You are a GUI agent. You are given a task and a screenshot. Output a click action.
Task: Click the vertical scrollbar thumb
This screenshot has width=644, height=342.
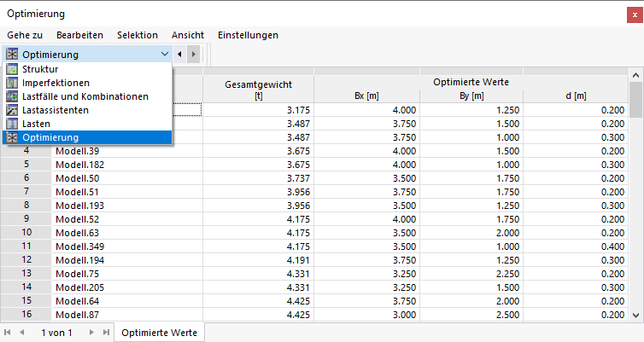click(635, 100)
